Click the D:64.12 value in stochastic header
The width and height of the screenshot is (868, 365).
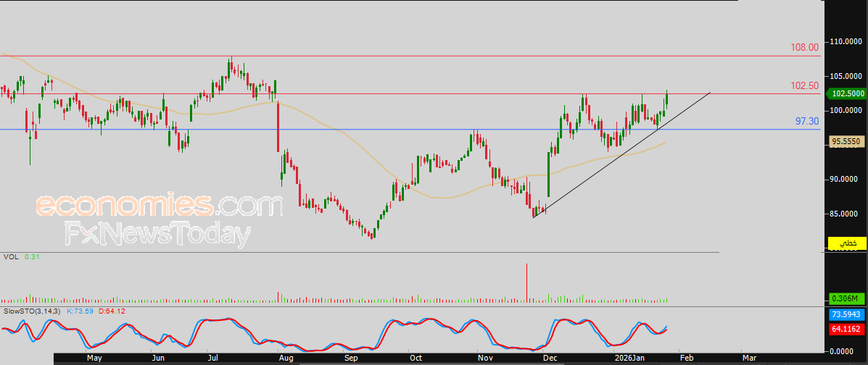click(x=112, y=311)
